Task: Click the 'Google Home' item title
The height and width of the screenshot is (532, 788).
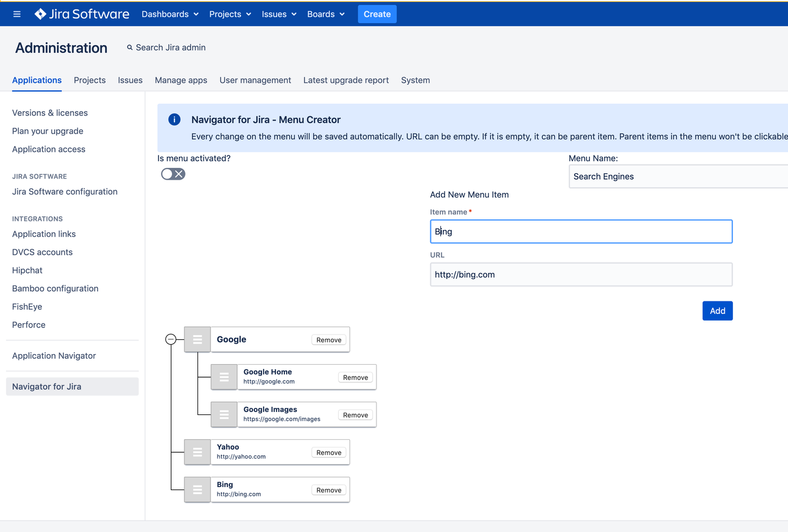Action: pyautogui.click(x=268, y=372)
